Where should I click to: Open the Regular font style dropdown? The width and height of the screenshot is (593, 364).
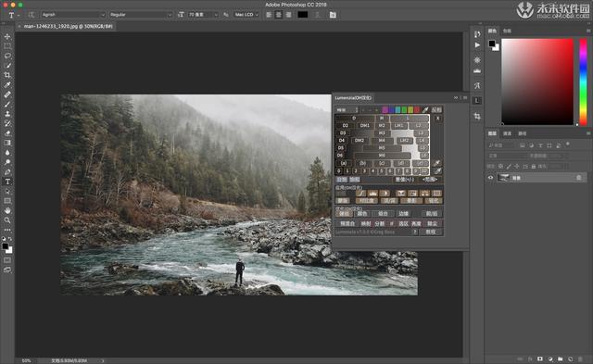[x=141, y=15]
